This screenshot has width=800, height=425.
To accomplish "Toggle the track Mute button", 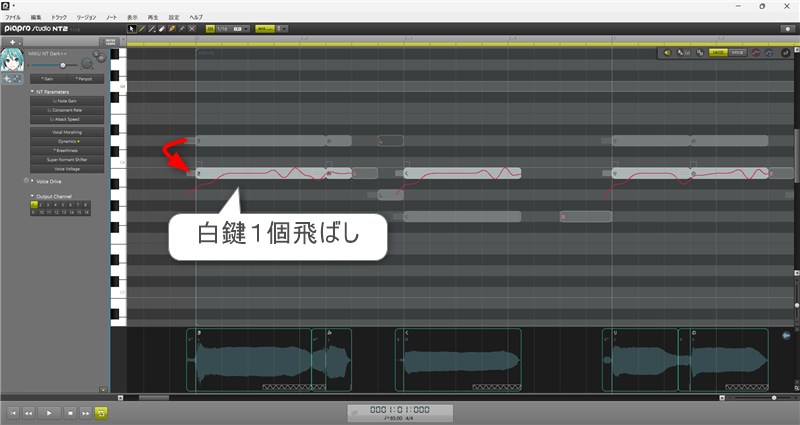I will [x=101, y=58].
